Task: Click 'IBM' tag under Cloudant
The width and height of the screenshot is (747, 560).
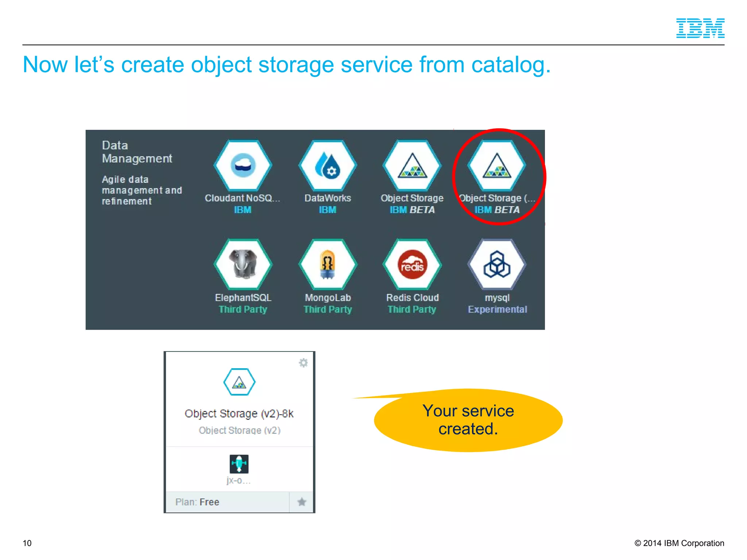Action: 243,210
